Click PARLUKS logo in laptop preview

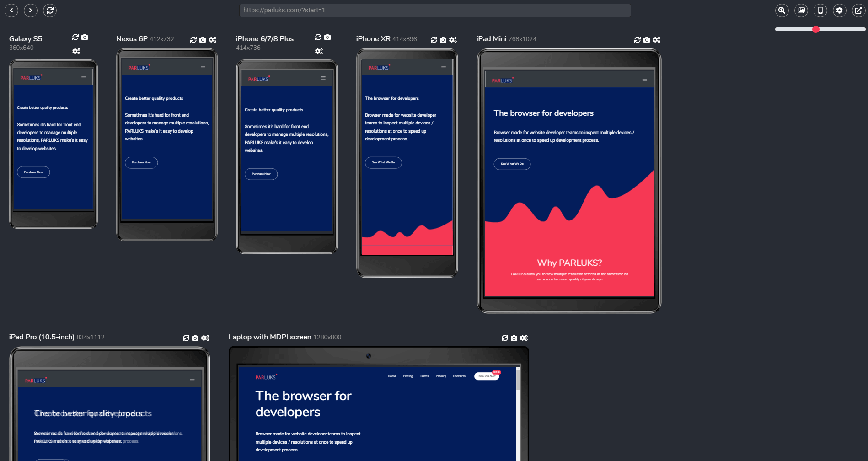[x=266, y=377]
